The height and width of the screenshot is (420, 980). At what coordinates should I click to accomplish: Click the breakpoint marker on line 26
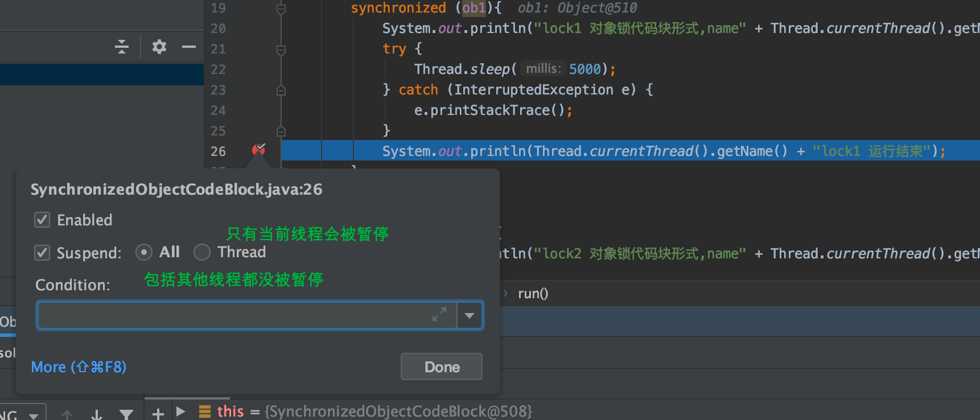259,150
